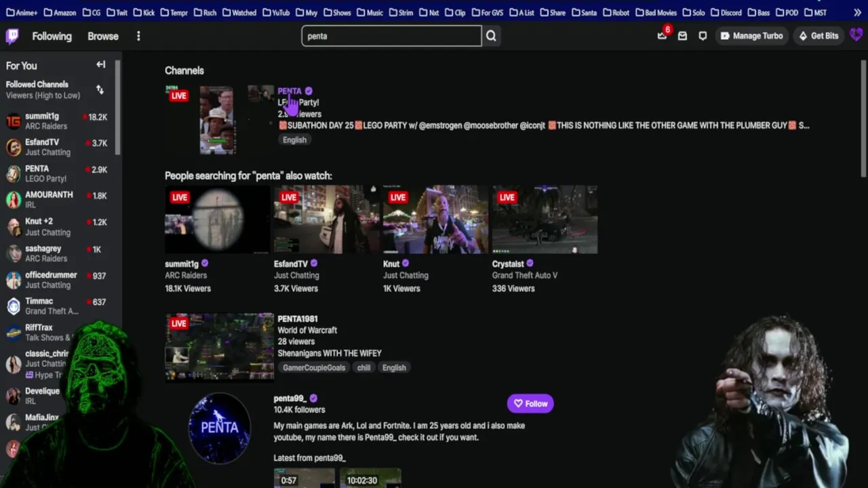Open RiffTrax sidebar channel row
Viewport: 868px width, 488px height.
pos(58,332)
